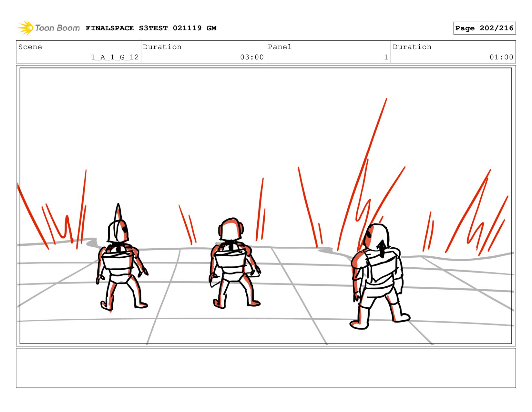
Task: Click the empty notes box below the panel
Action: pos(266,368)
